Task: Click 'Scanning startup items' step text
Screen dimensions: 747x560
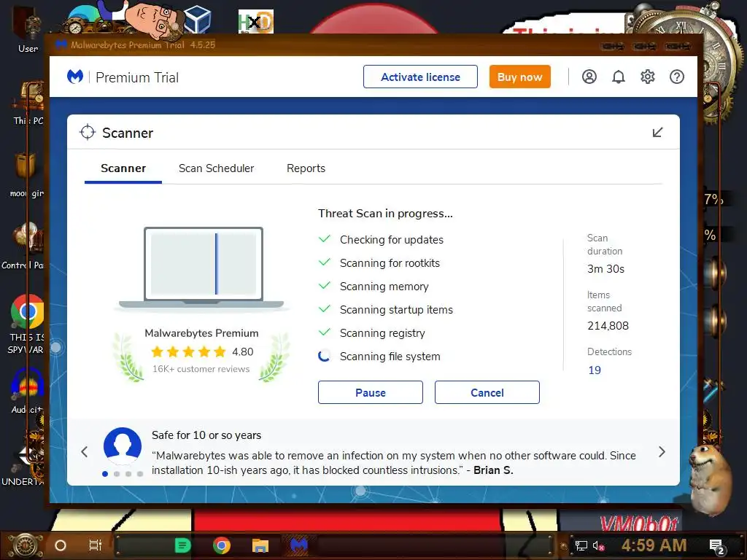Action: coord(396,309)
